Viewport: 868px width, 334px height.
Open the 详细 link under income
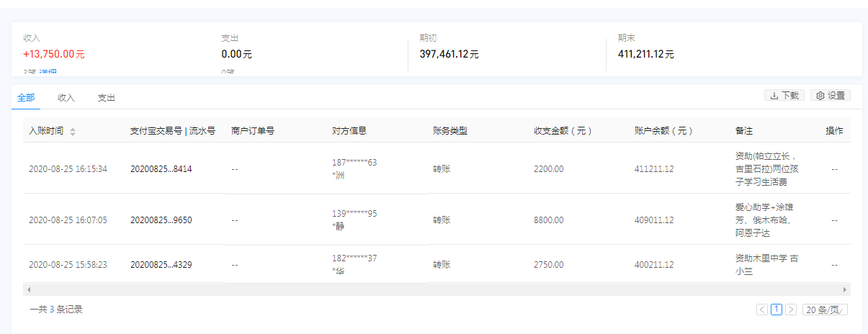[x=48, y=72]
